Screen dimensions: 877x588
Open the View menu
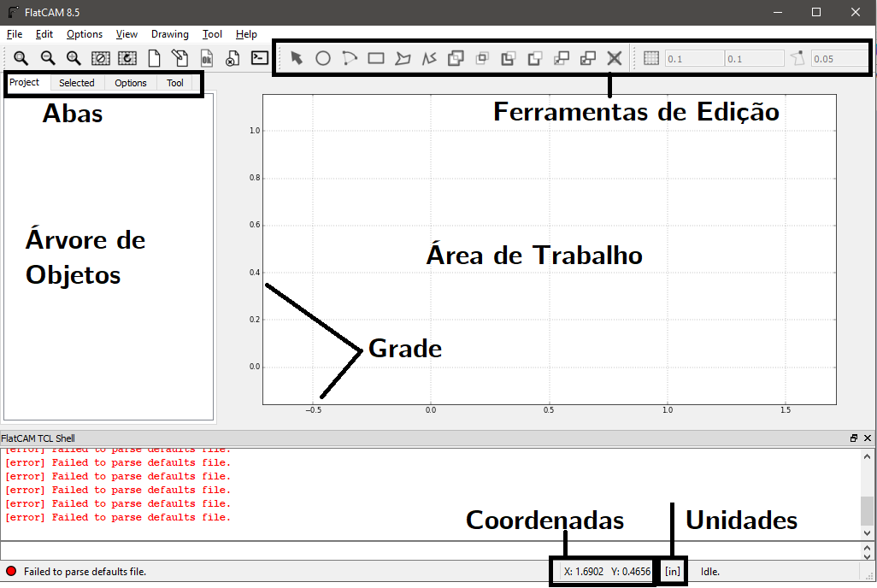click(127, 34)
